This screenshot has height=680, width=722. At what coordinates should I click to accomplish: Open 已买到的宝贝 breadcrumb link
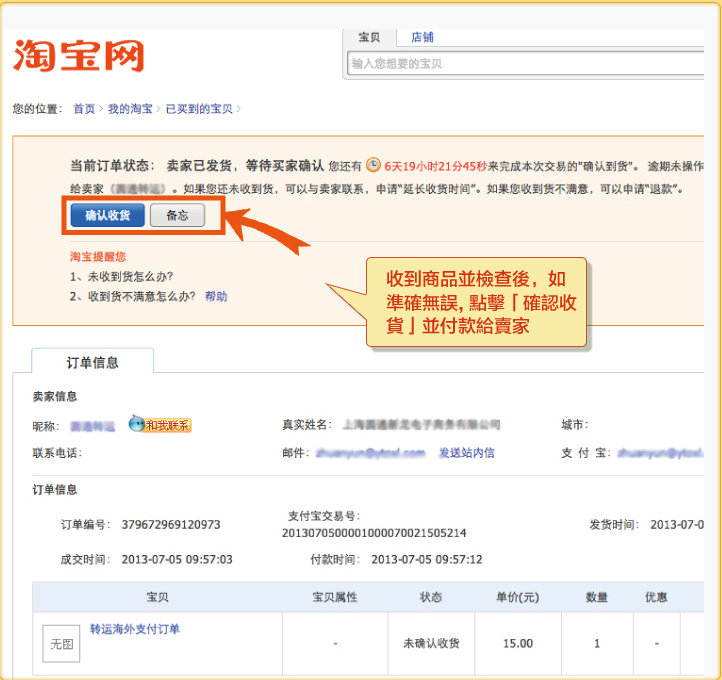199,109
